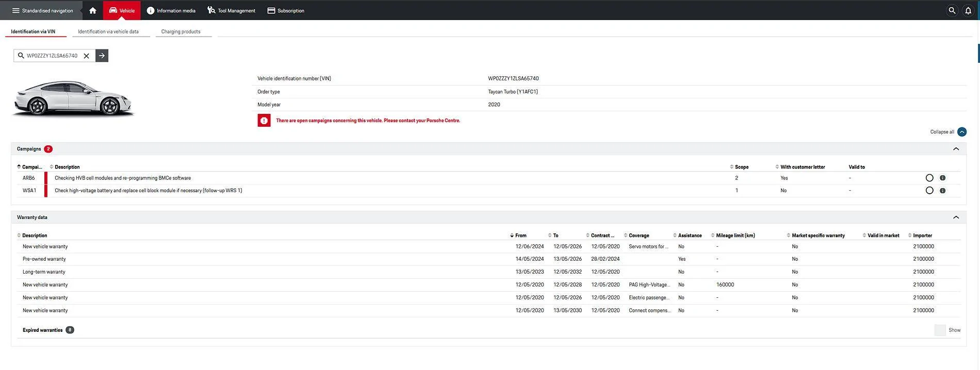Screen dimensions: 980x370
Task: Click the Expired warranties count badge
Action: click(x=70, y=330)
